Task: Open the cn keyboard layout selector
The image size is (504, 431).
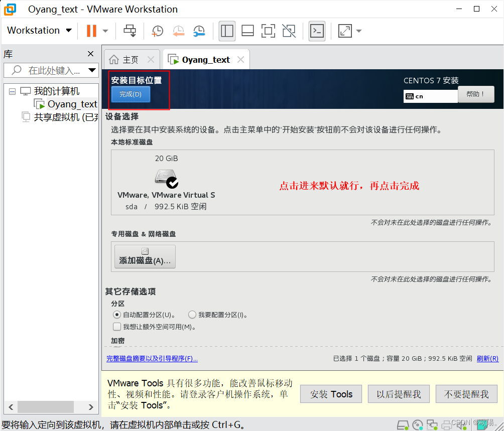Action: tap(430, 96)
